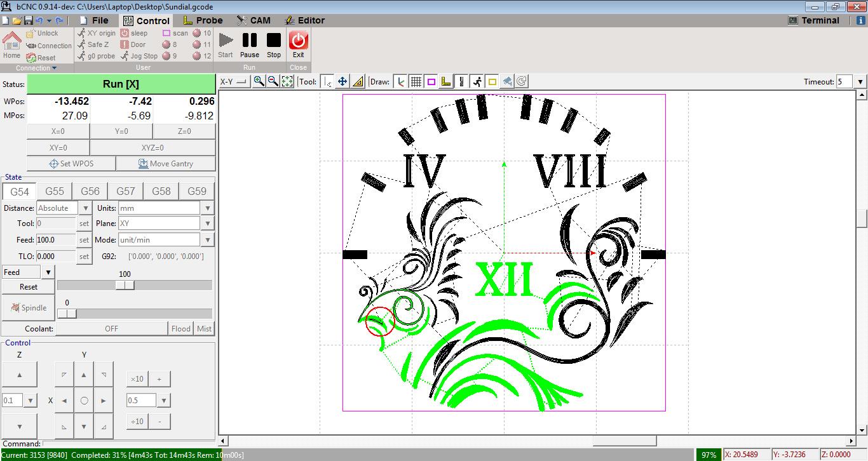Select the G55 coordinate system button
This screenshot has width=868, height=461.
54,190
